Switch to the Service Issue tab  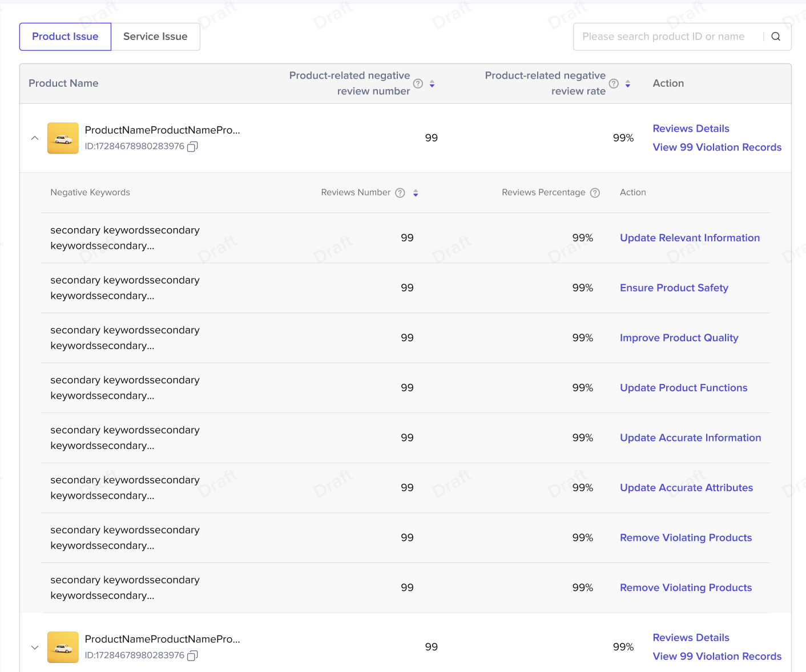155,37
